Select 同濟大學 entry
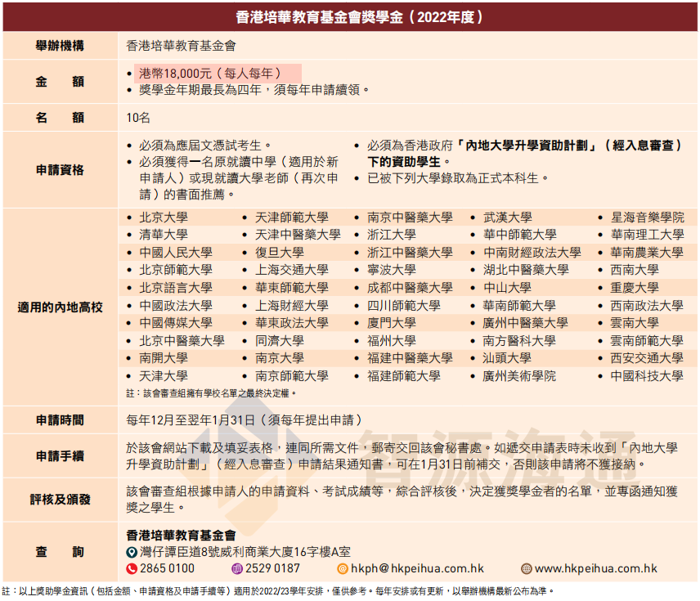The width and height of the screenshot is (700, 601). click(280, 341)
